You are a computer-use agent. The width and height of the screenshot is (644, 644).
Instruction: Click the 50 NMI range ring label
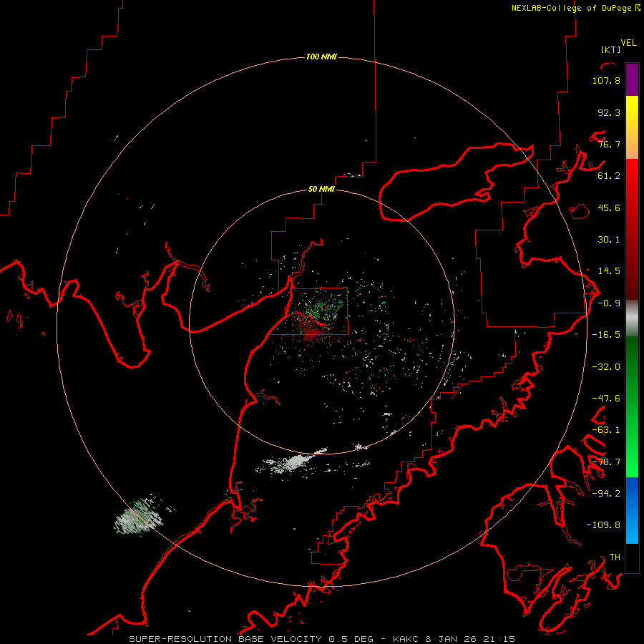coord(321,190)
